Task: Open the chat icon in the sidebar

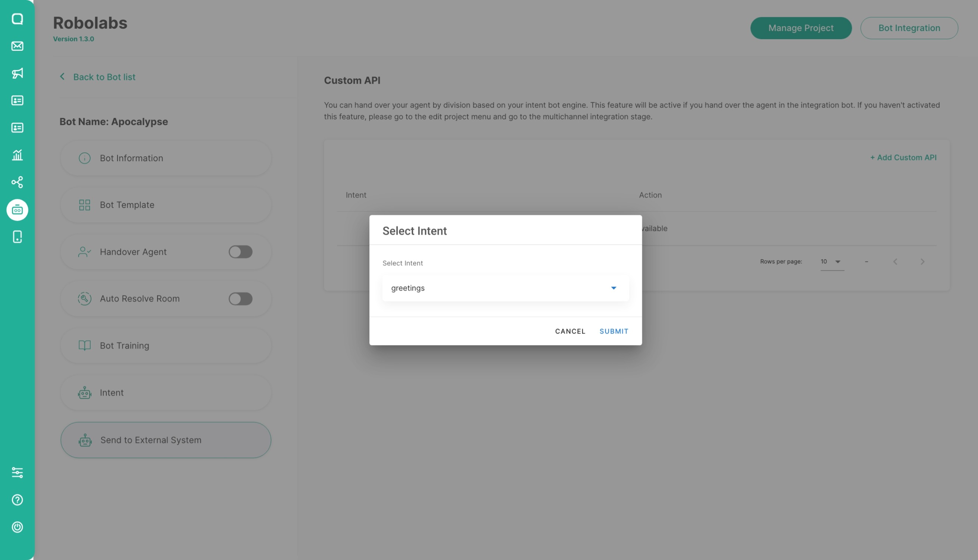Action: pyautogui.click(x=17, y=19)
